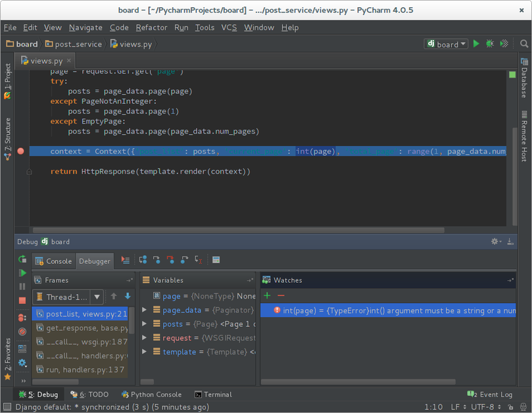Click the Watches panel horizontal scrollbar
This screenshot has height=413, width=532.
[x=358, y=382]
